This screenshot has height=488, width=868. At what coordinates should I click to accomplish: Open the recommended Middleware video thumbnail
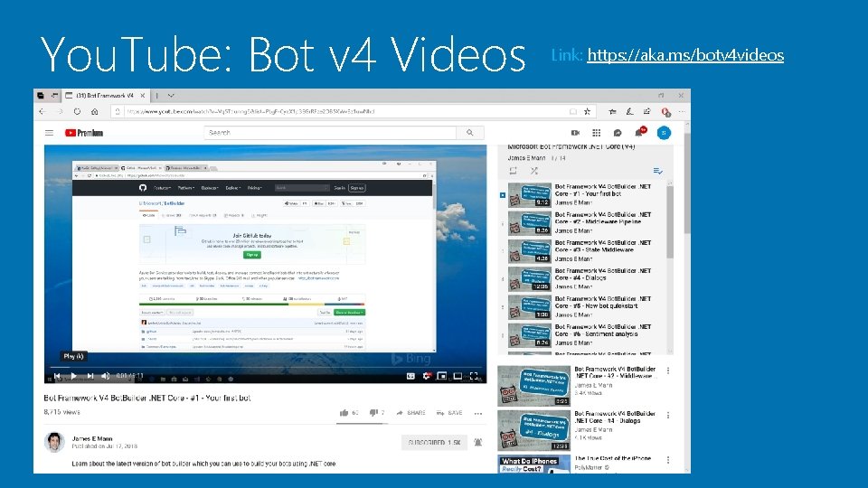click(533, 386)
